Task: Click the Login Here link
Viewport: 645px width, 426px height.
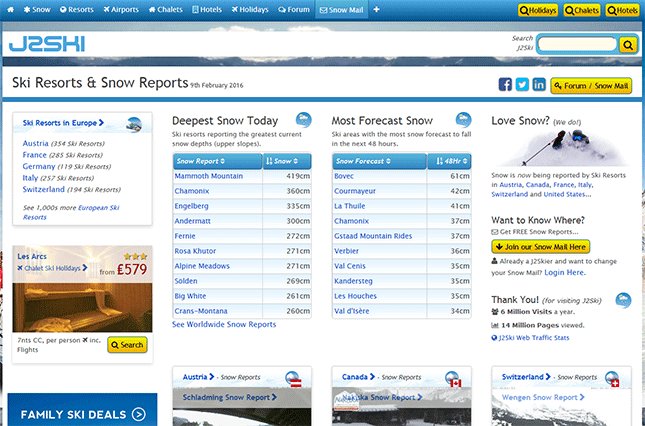Action: click(x=564, y=273)
